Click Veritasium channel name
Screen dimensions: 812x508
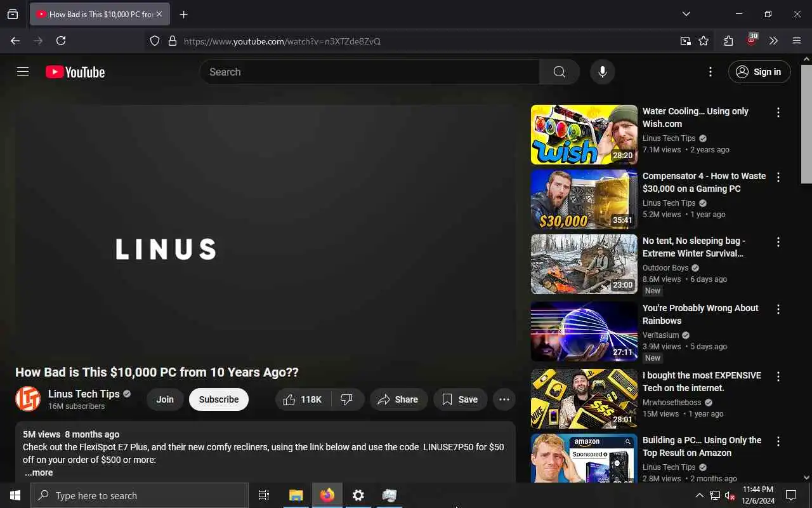point(660,335)
